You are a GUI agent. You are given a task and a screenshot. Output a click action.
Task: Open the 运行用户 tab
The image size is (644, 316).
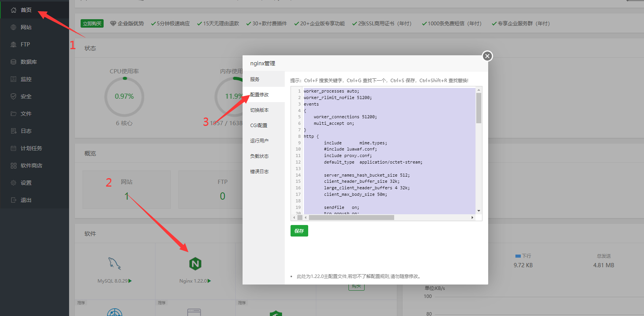264,141
